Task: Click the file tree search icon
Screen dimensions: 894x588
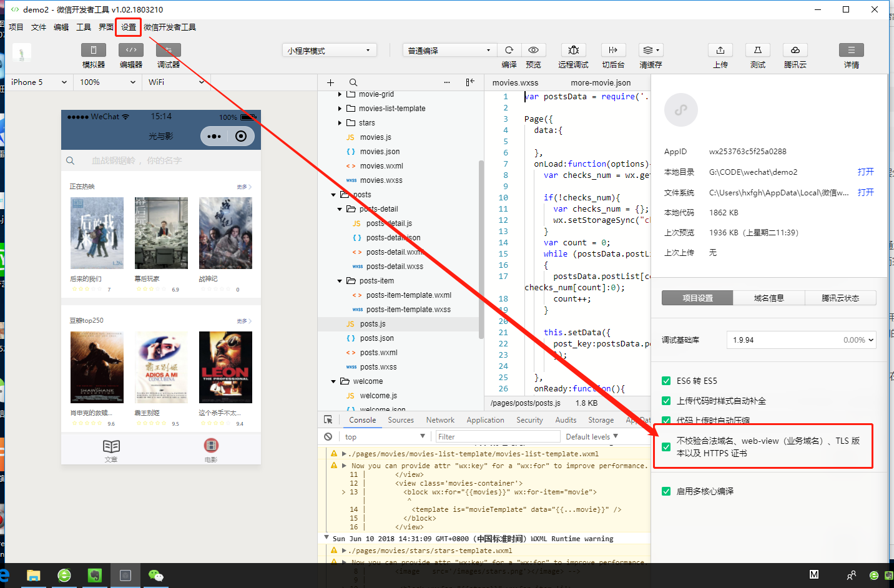Action: (x=353, y=82)
